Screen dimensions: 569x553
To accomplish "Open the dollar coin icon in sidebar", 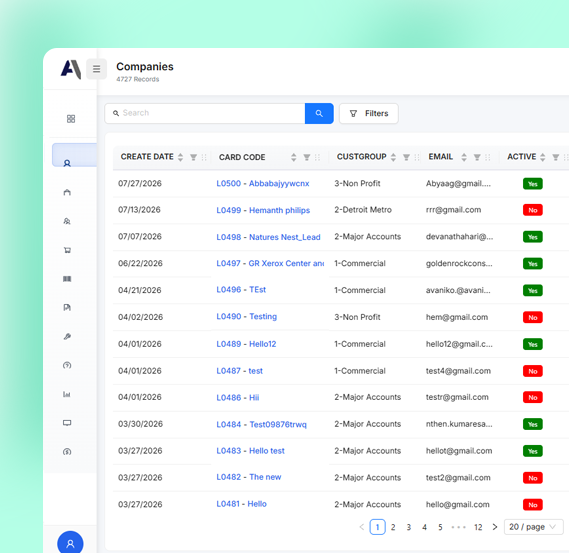I will tap(67, 451).
